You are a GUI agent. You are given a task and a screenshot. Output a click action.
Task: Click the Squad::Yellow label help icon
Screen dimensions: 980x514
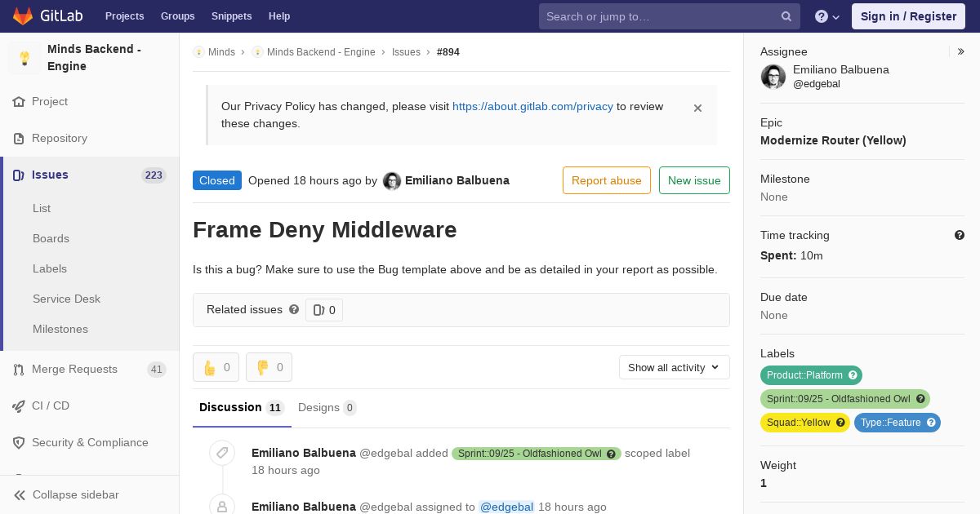(840, 423)
